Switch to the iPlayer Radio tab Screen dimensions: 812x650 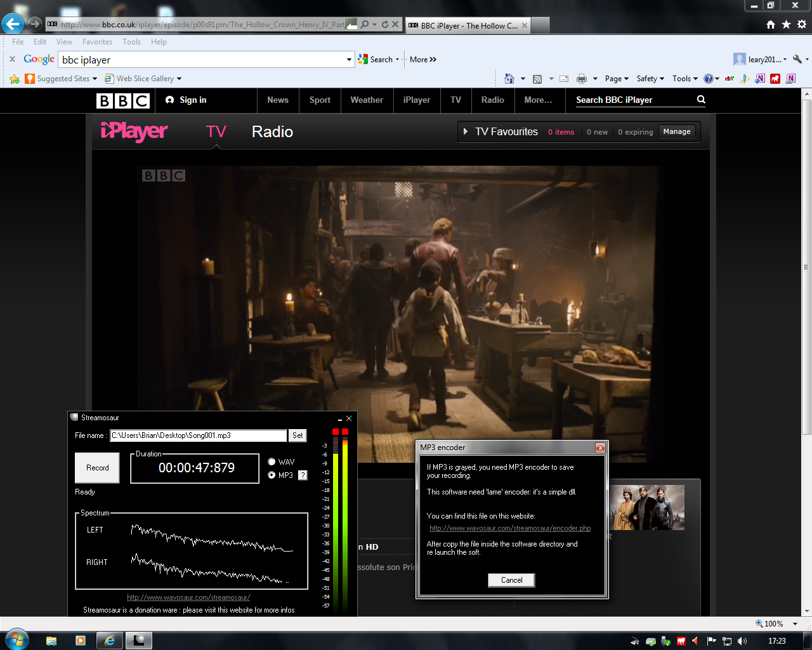(272, 132)
